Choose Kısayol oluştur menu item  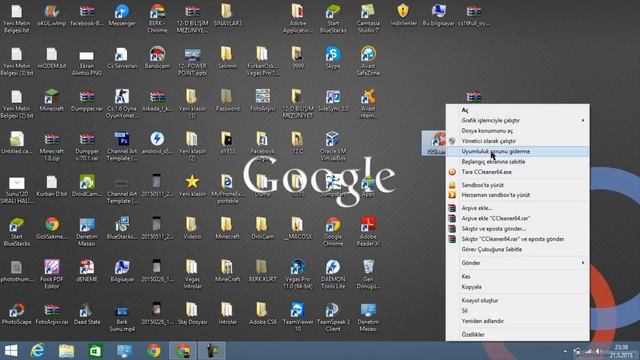point(518,300)
